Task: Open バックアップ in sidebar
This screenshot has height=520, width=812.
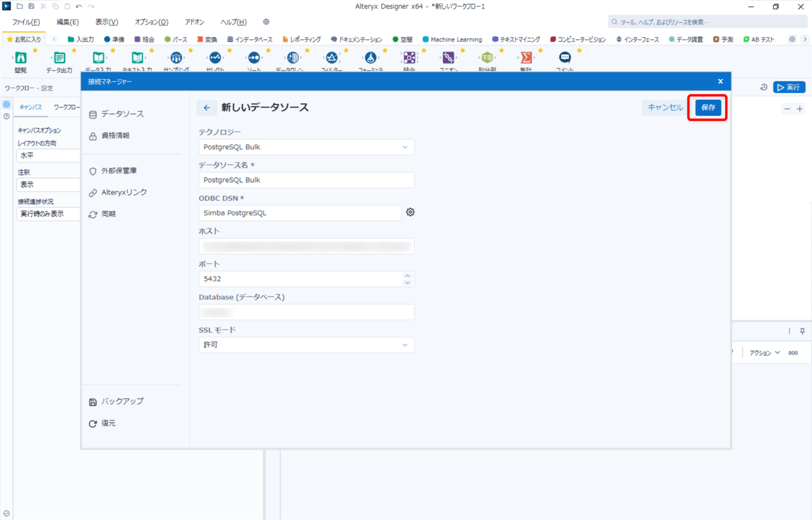Action: (117, 401)
